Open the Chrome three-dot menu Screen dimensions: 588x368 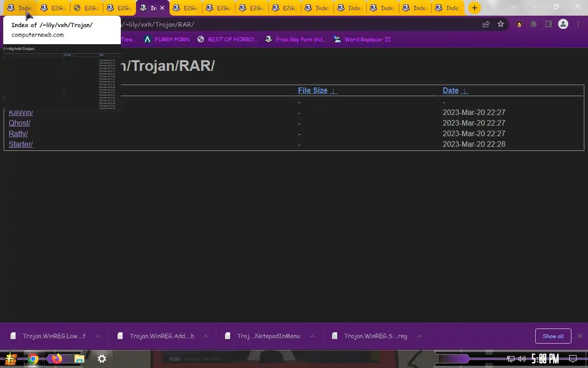[x=577, y=24]
